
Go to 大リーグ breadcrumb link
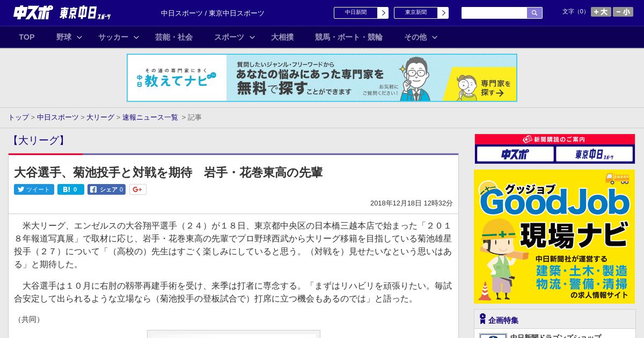point(100,117)
